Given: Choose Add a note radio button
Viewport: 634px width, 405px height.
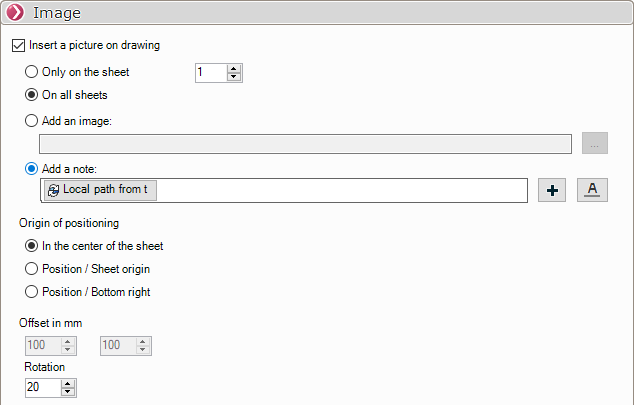Looking at the screenshot, I should click(32, 167).
